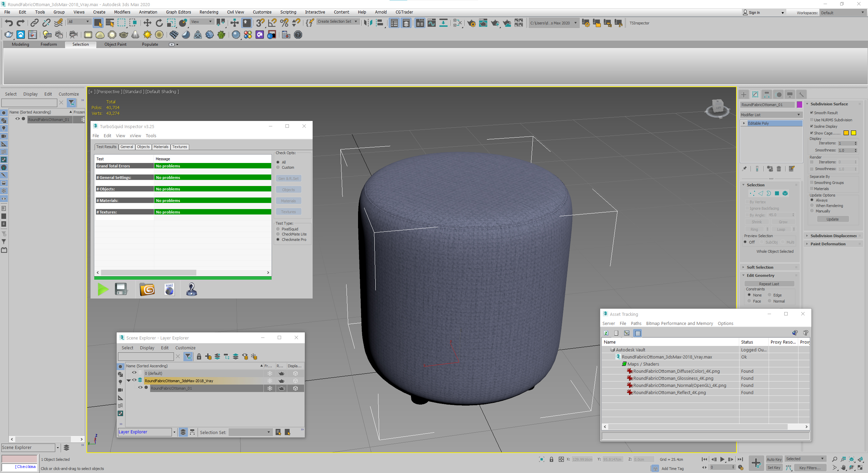Viewport: 868px width, 473px height.
Task: Click the save results floppy icon
Action: click(x=121, y=289)
